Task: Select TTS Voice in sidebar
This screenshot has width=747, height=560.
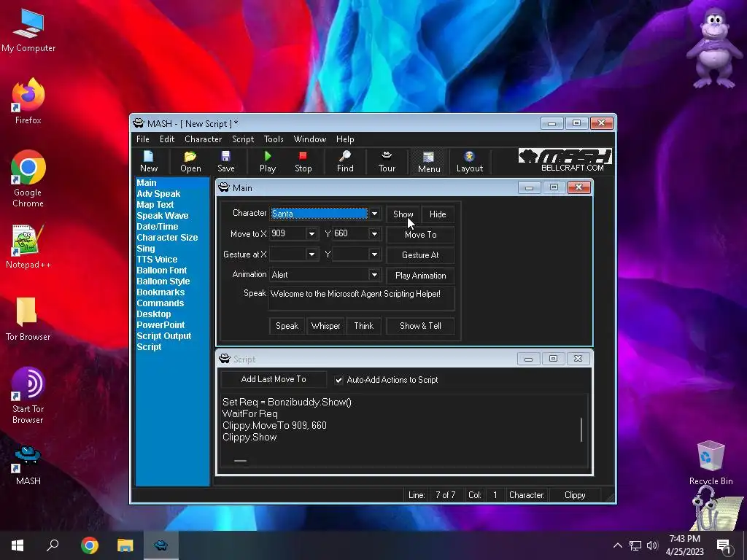Action: pos(157,260)
